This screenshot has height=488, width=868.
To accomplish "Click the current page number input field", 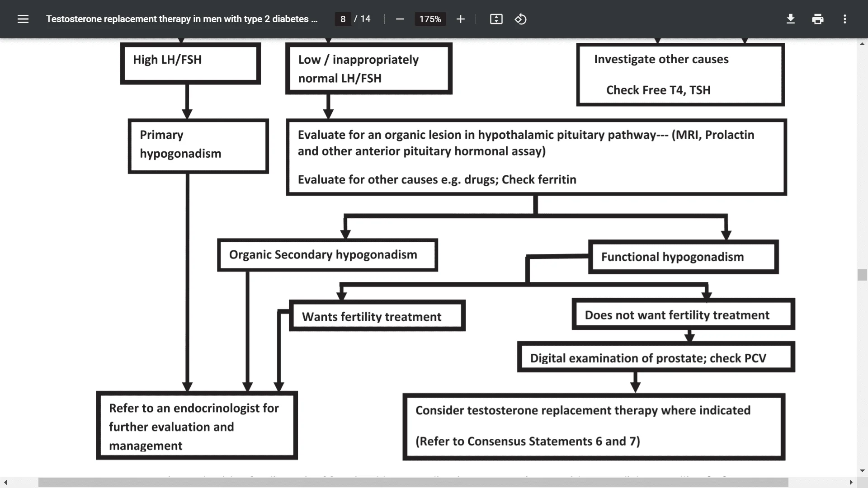I will [343, 19].
